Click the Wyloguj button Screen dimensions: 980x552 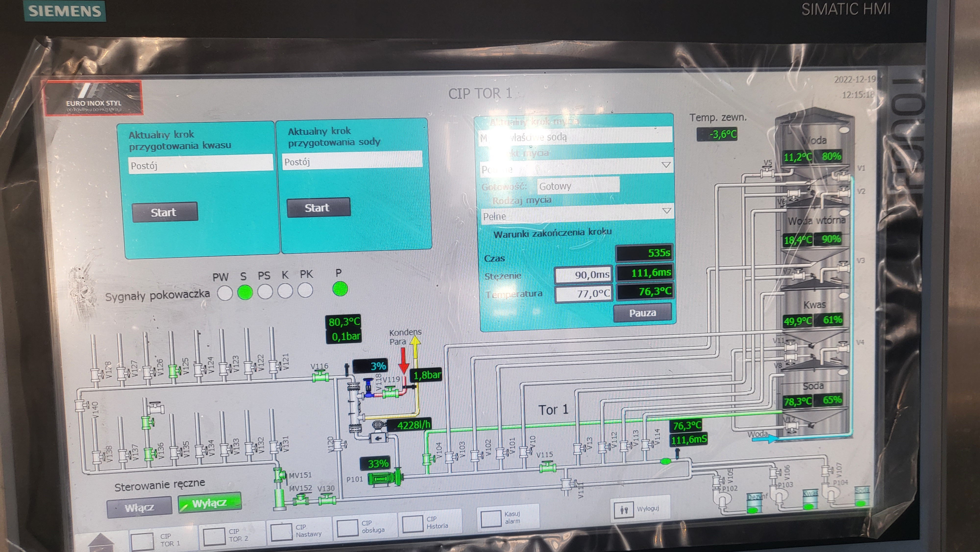(640, 508)
